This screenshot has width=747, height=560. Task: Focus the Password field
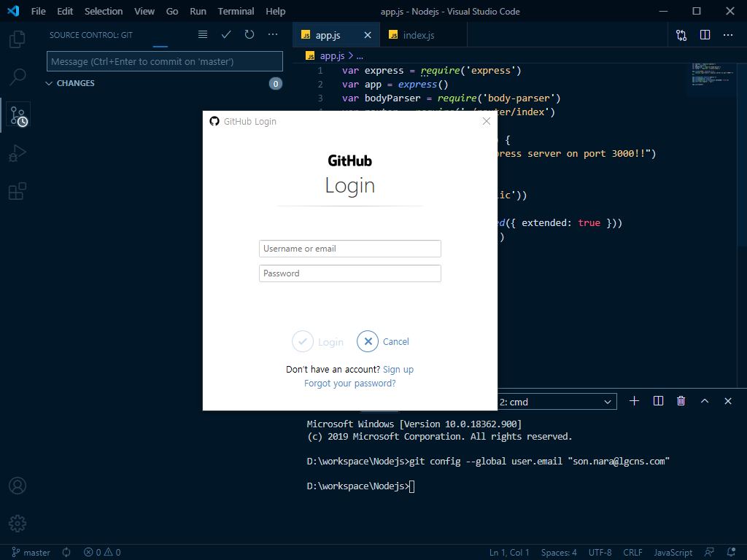[x=349, y=273]
